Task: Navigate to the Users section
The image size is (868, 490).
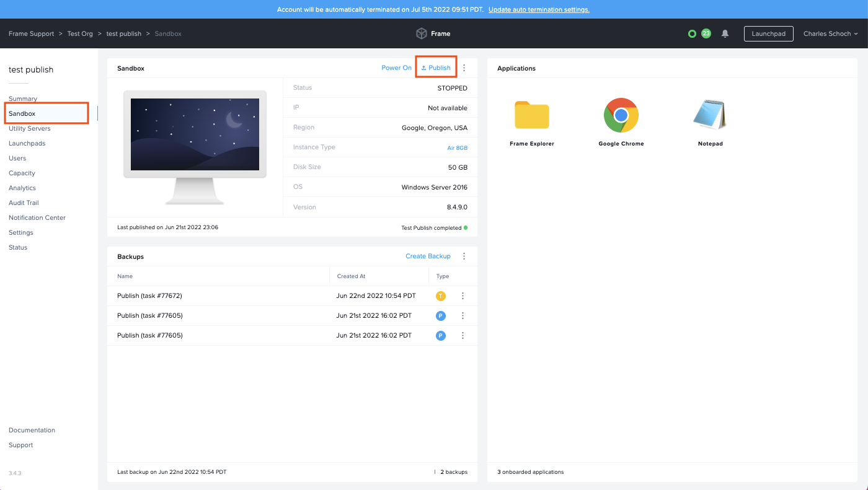Action: [x=17, y=158]
